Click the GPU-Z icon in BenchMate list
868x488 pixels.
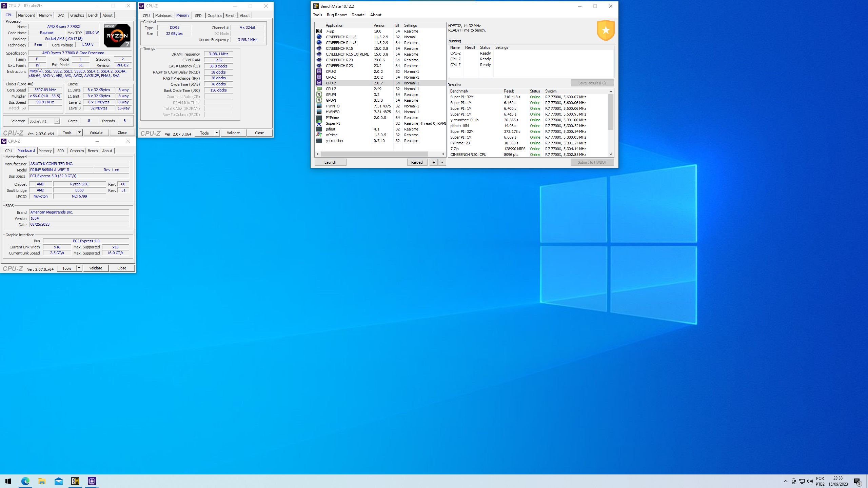point(319,89)
